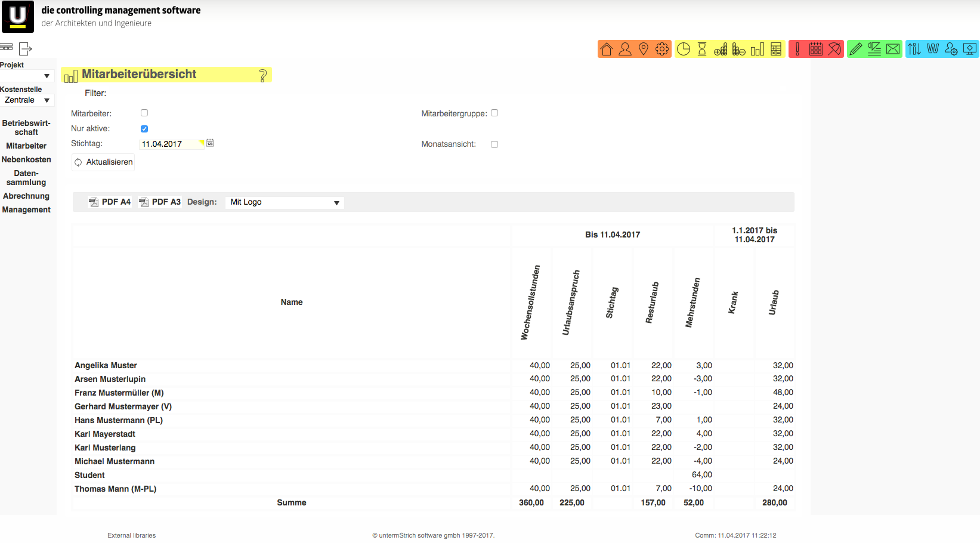
Task: Click the umbrella vacation icon
Action: click(834, 49)
